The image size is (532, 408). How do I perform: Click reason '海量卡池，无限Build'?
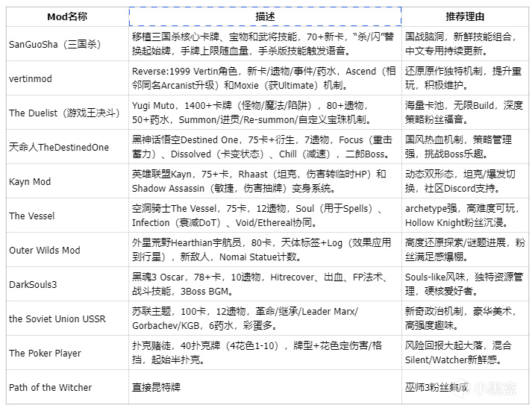[x=465, y=113]
